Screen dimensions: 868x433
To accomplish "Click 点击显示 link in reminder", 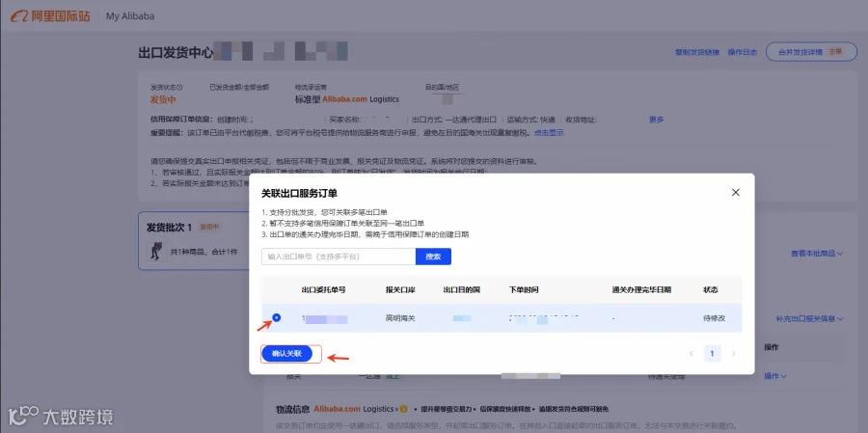I will click(x=549, y=133).
